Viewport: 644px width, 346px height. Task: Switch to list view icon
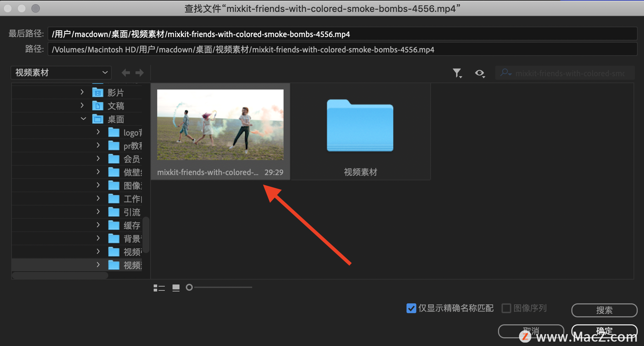click(x=159, y=288)
